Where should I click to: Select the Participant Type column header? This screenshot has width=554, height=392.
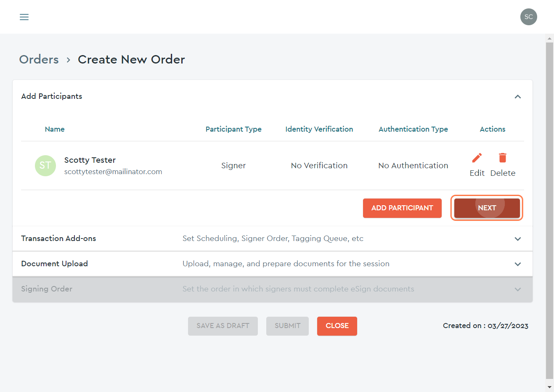click(233, 129)
